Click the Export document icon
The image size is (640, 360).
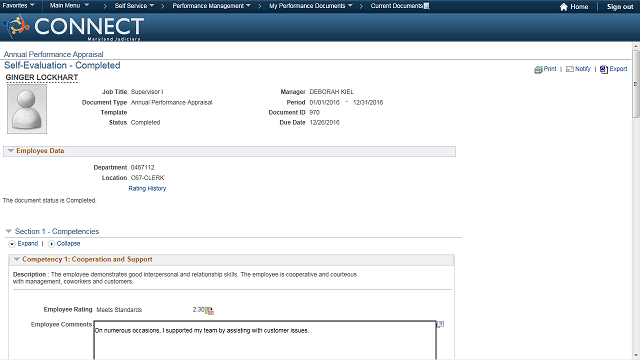pos(604,69)
